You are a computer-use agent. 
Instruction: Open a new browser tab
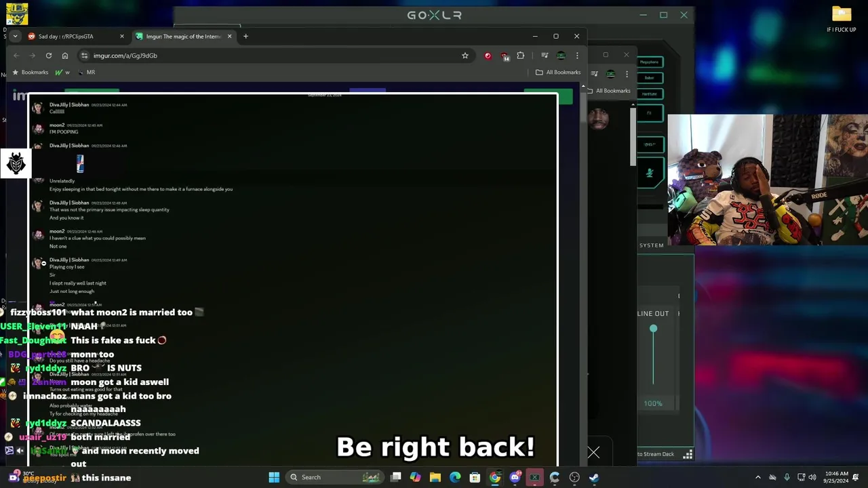(245, 37)
